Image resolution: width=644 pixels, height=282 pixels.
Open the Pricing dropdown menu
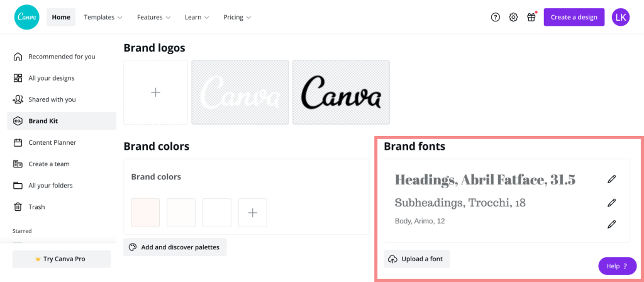pyautogui.click(x=237, y=17)
